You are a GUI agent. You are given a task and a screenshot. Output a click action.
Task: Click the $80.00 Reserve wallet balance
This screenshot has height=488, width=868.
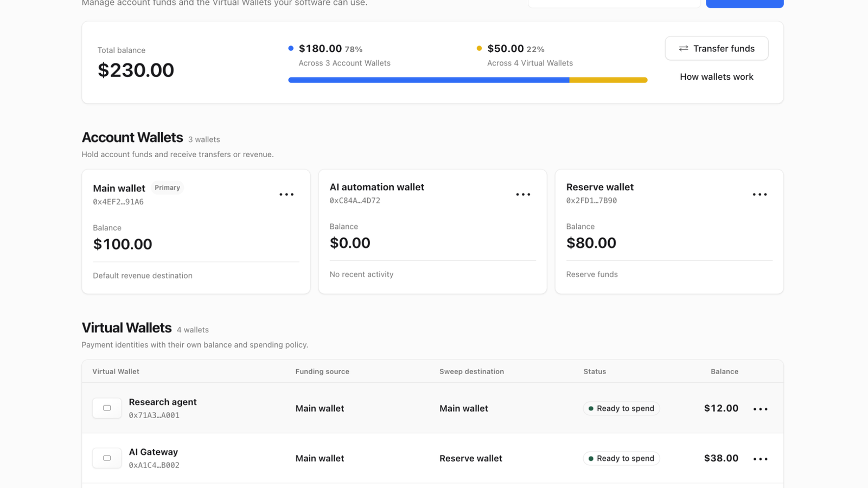point(591,243)
